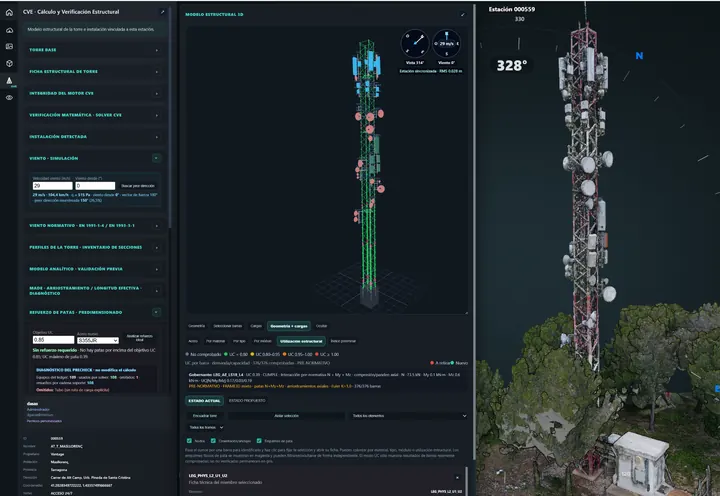The height and width of the screenshot is (496, 720).
Task: Select the Por tipo coloring mode
Action: pos(239,341)
